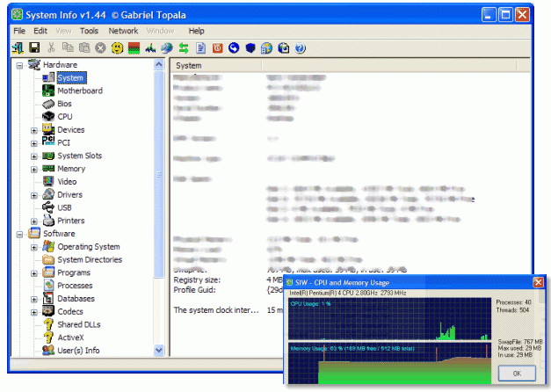The width and height of the screenshot is (551, 392).
Task: Click the Bios chip icon in the tree
Action: click(x=48, y=104)
